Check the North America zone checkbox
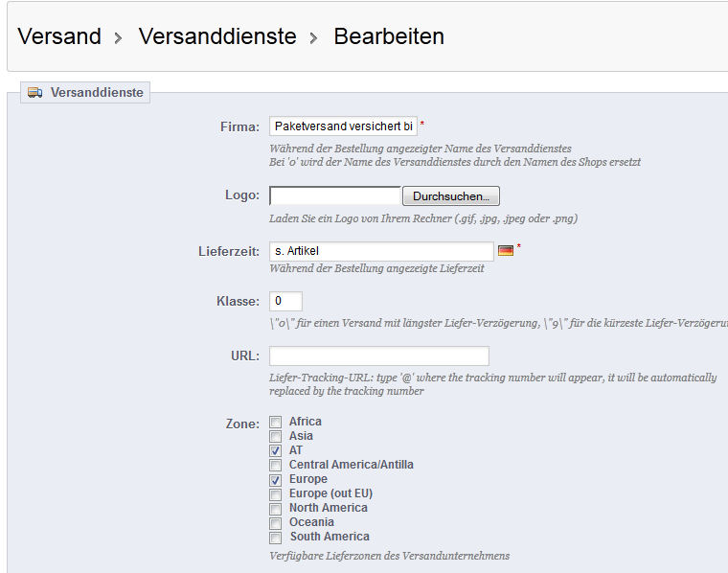The height and width of the screenshot is (573, 728). tap(276, 508)
